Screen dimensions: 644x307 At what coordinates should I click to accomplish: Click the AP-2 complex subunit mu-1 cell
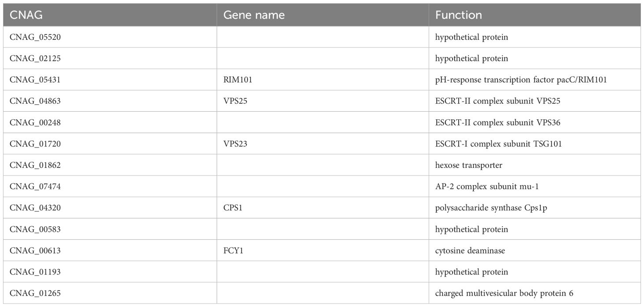(535, 186)
